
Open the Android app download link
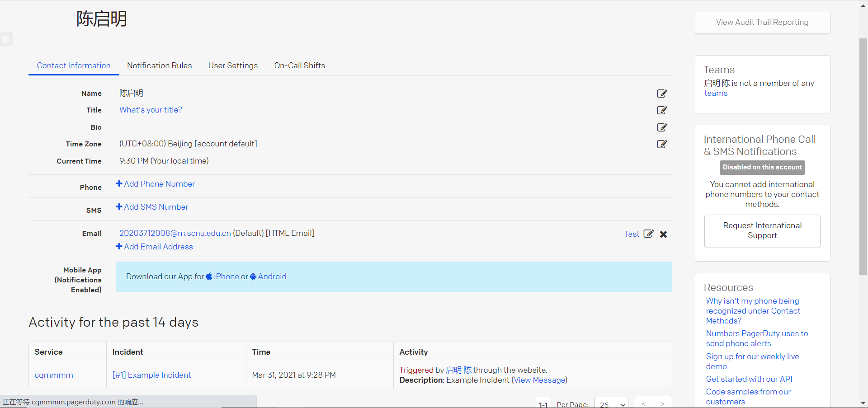[x=272, y=277]
